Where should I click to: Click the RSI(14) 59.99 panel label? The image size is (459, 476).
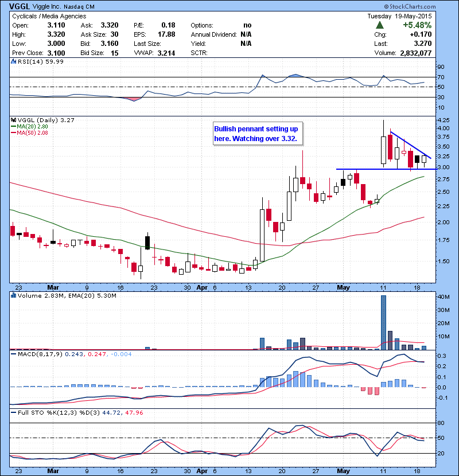pos(40,61)
